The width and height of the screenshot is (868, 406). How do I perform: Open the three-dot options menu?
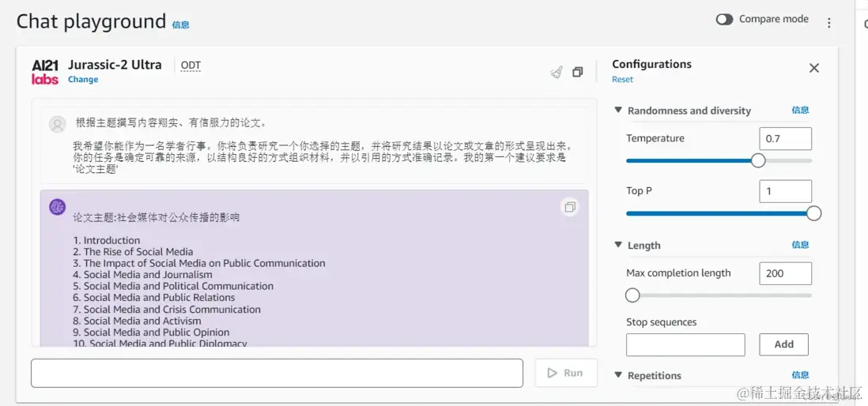(x=828, y=23)
